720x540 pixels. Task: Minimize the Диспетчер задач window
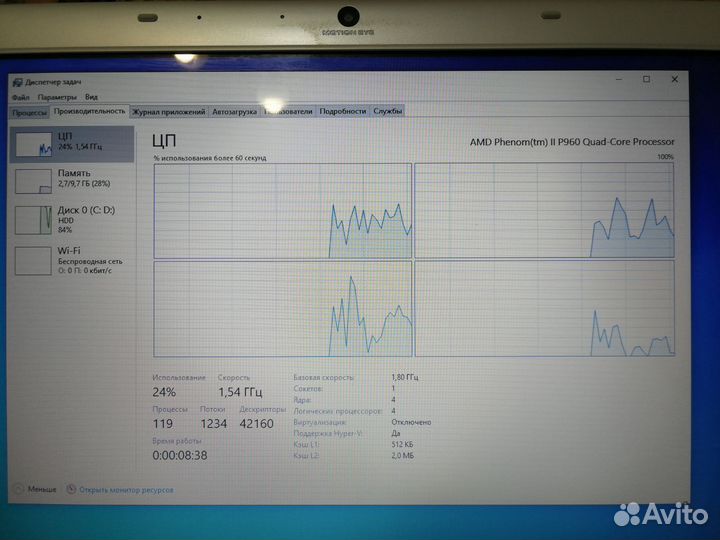tap(619, 79)
